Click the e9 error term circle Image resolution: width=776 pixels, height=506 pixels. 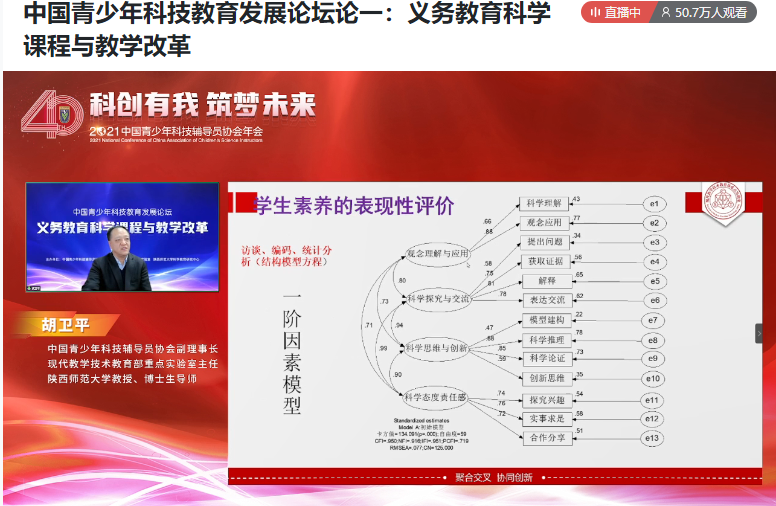click(653, 358)
